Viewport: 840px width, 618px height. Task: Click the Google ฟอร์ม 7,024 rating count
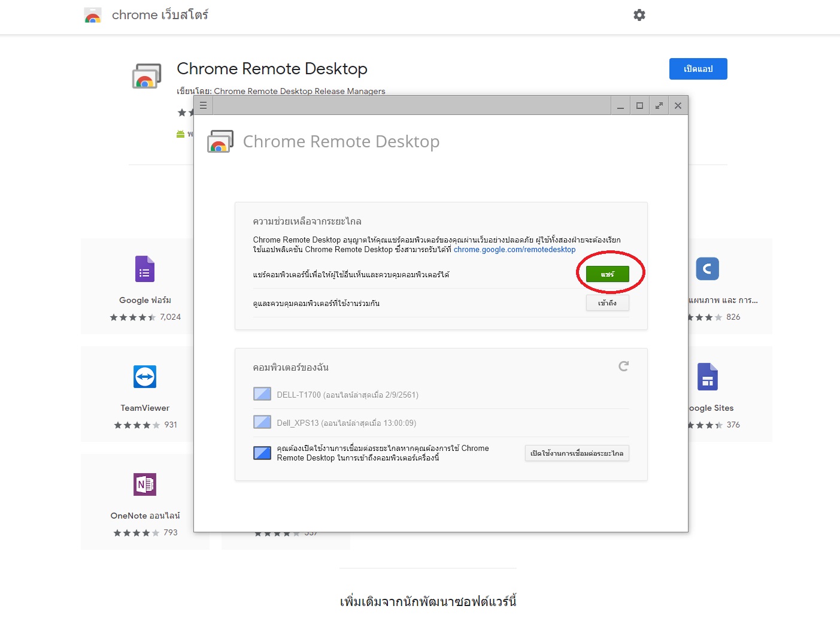171,317
